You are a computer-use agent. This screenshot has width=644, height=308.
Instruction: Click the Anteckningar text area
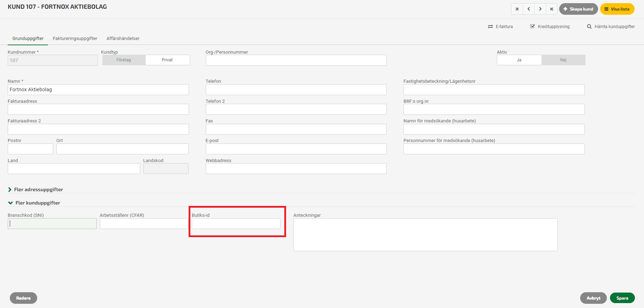425,235
